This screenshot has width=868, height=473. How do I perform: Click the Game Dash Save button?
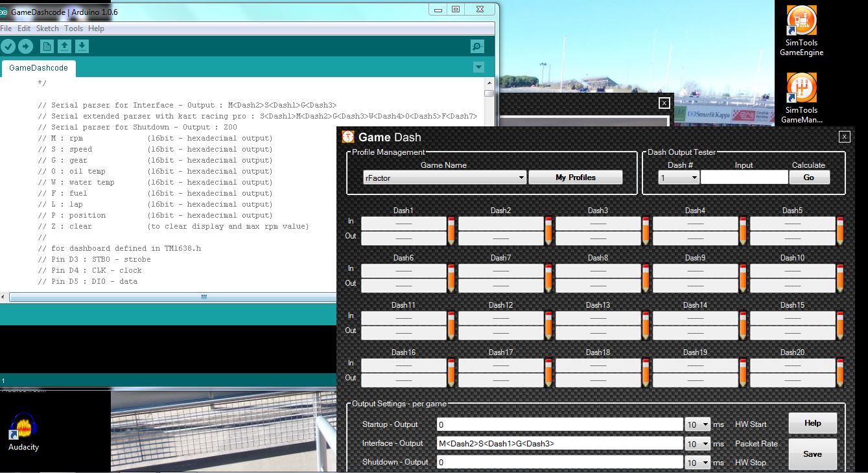tap(813, 454)
